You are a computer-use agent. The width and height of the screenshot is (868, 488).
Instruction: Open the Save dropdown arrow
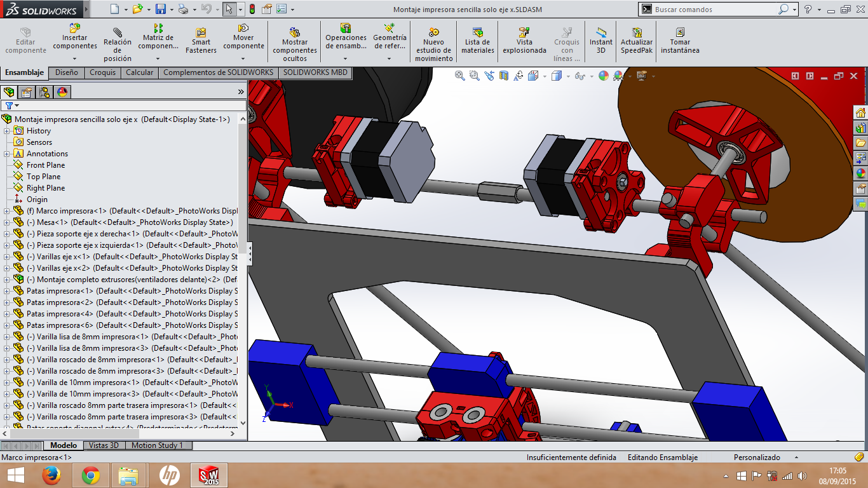172,10
